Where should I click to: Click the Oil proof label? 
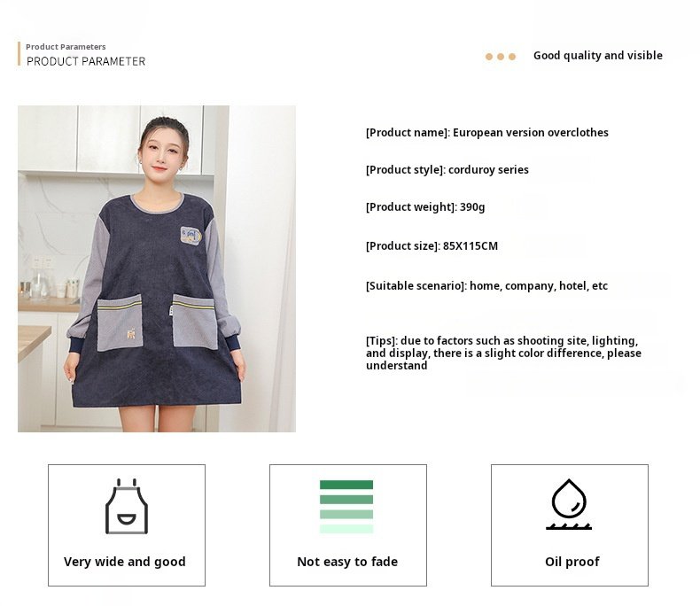tap(572, 562)
